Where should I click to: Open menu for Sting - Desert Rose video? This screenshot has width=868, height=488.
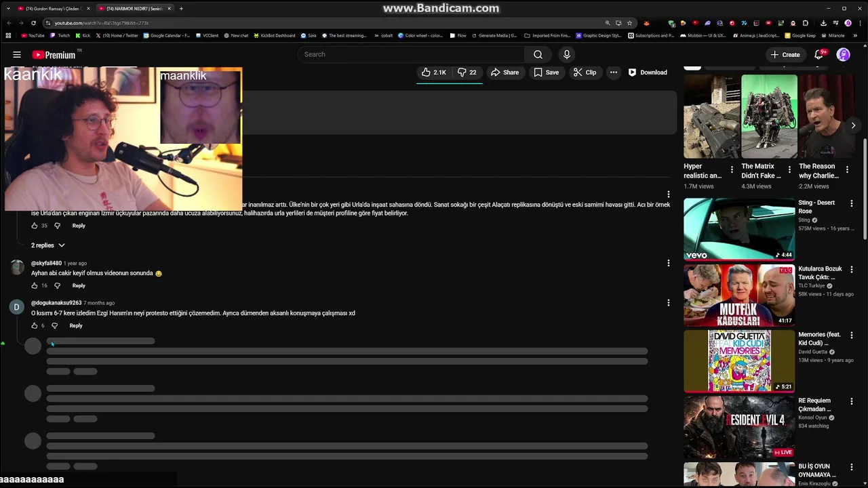pyautogui.click(x=851, y=203)
